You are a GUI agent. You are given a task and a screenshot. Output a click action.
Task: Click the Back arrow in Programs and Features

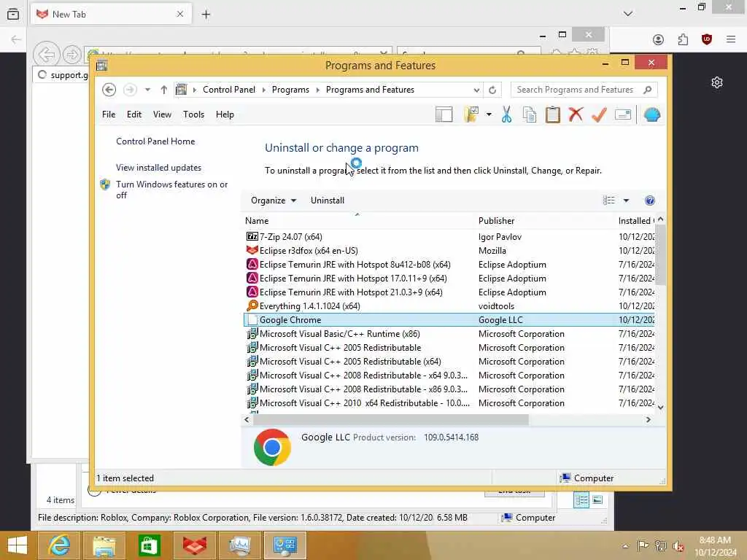pyautogui.click(x=109, y=90)
